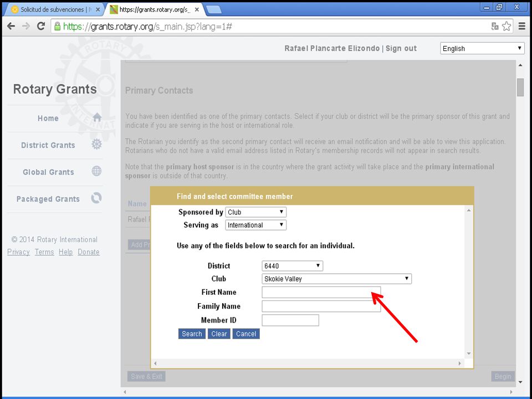Click the dialog scrollbar up arrow
Screen dimensions: 532x399
469,211
